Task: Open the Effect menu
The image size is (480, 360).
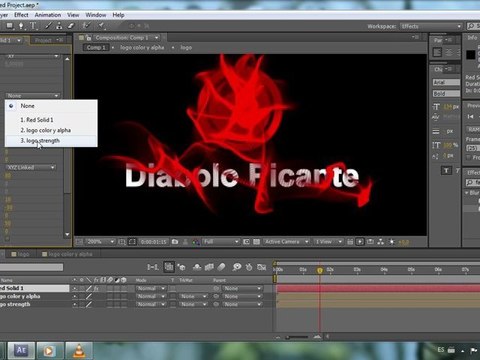Action: pyautogui.click(x=21, y=15)
